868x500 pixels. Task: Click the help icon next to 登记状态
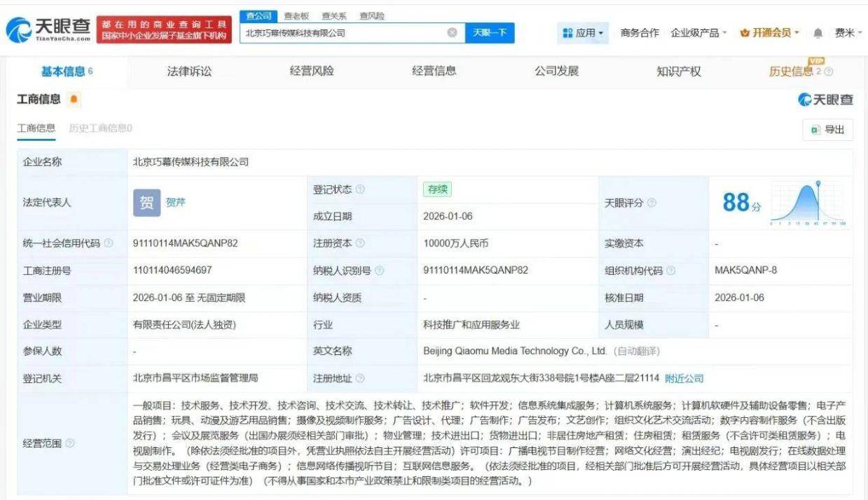(361, 189)
